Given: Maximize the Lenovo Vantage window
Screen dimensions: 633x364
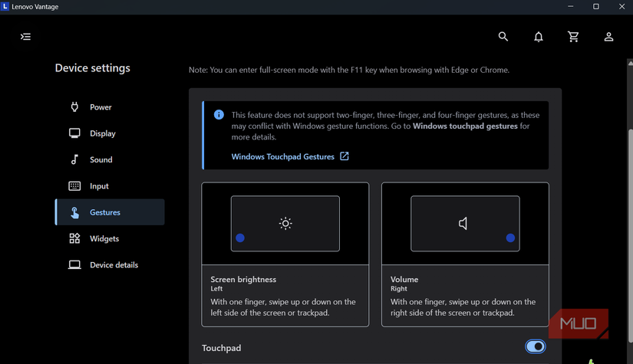Looking at the screenshot, I should (596, 6).
